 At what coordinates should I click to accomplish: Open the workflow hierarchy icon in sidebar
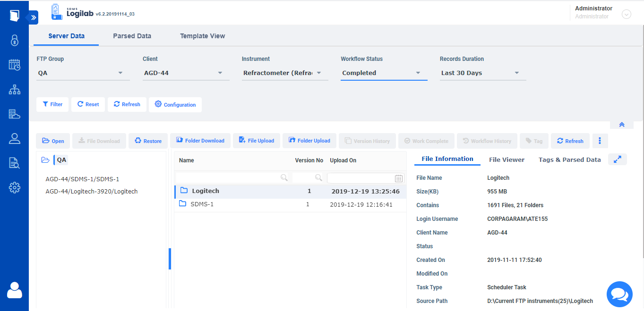click(x=14, y=89)
